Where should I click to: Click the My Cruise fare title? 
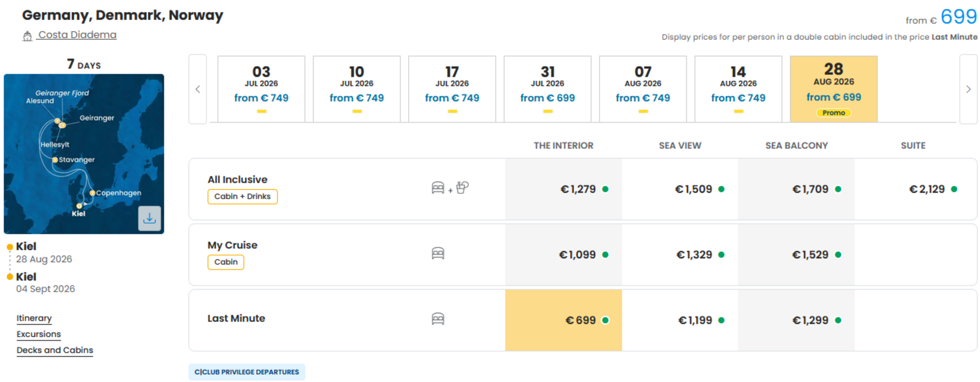tap(232, 245)
